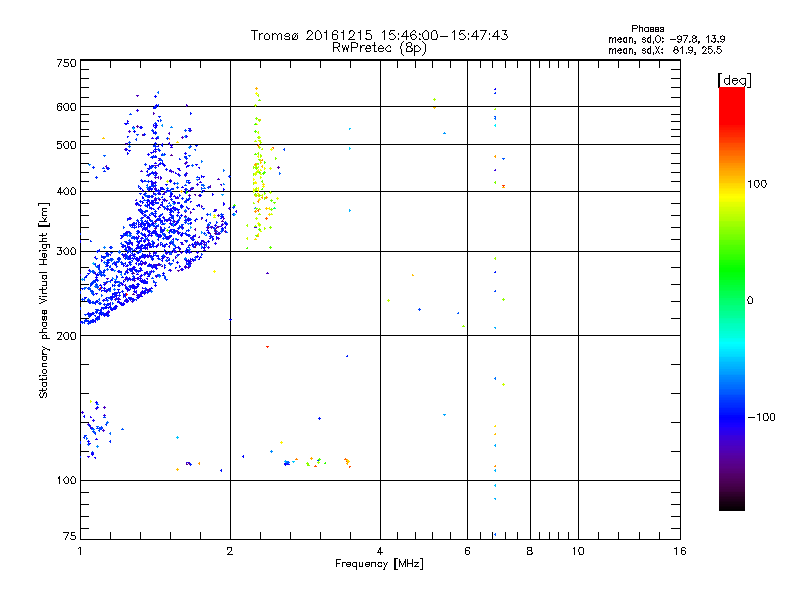Click the x-axis '16' tick label

pyautogui.click(x=680, y=551)
